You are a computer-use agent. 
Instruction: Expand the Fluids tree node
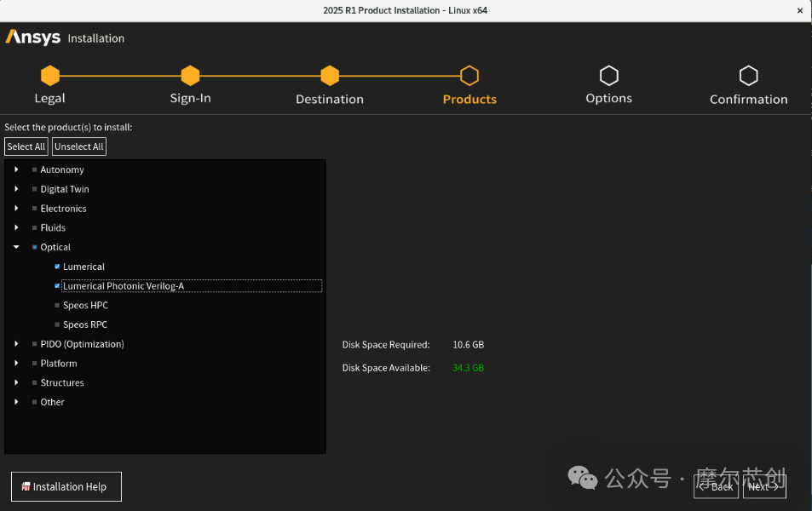[16, 227]
